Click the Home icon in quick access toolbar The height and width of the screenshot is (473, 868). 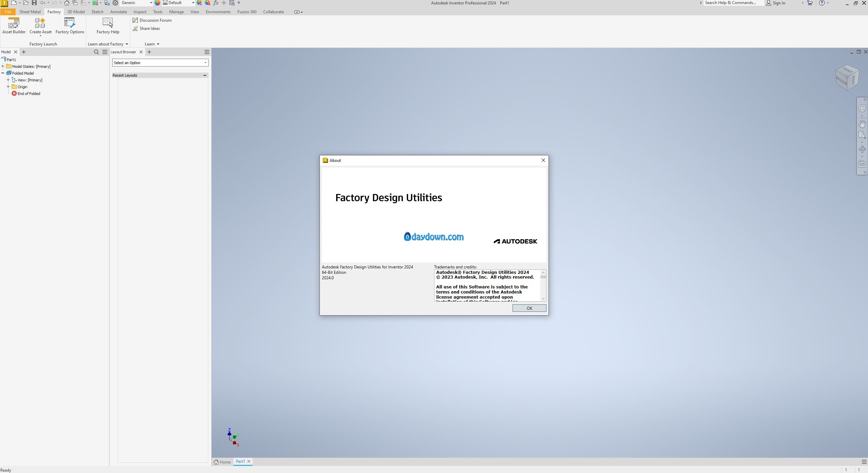point(67,3)
